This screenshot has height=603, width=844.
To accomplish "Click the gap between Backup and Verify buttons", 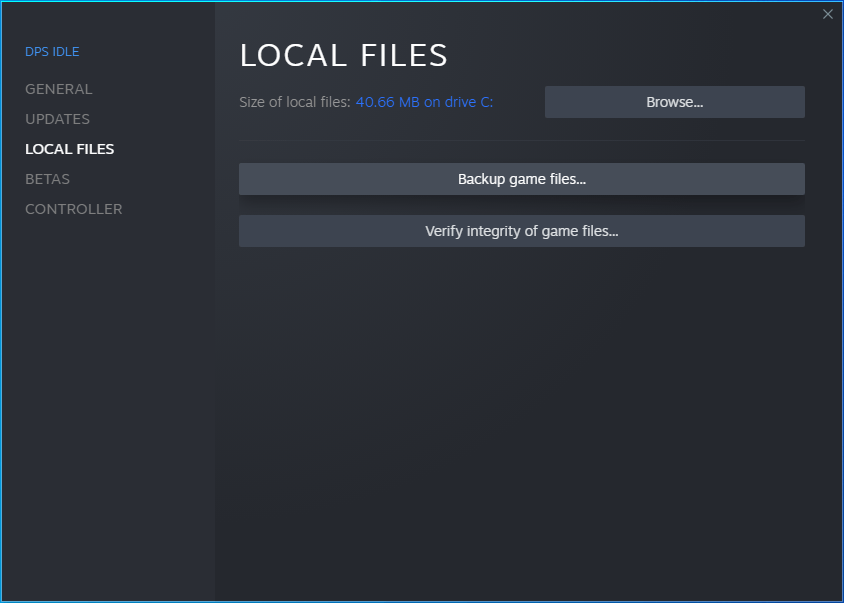I will pyautogui.click(x=521, y=205).
